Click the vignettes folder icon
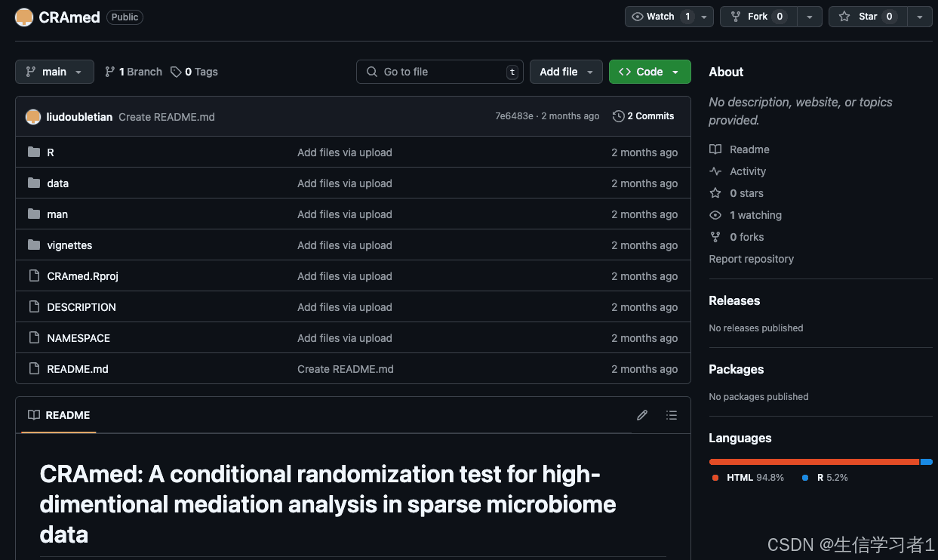Image resolution: width=938 pixels, height=560 pixels. pyautogui.click(x=33, y=245)
